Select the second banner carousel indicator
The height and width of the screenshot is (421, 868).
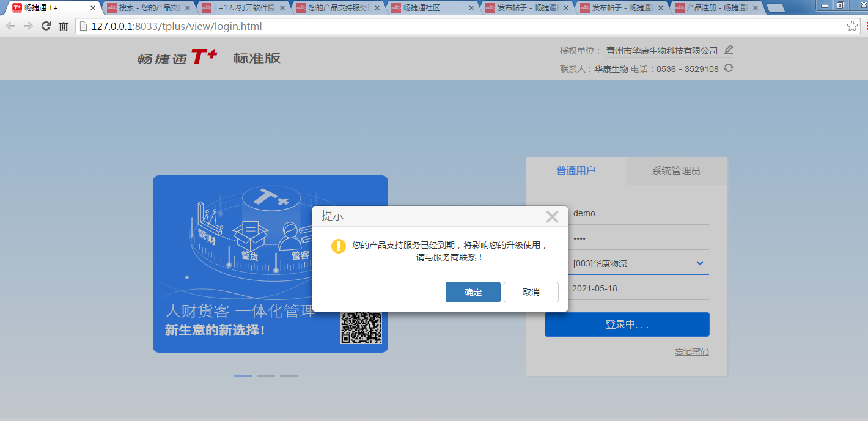point(266,376)
